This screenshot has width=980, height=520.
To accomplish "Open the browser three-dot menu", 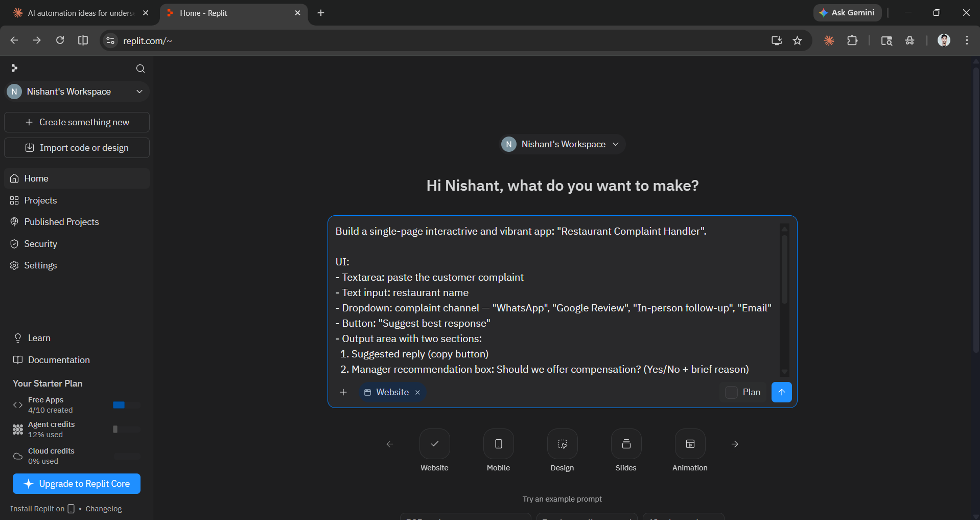I will pos(967,40).
